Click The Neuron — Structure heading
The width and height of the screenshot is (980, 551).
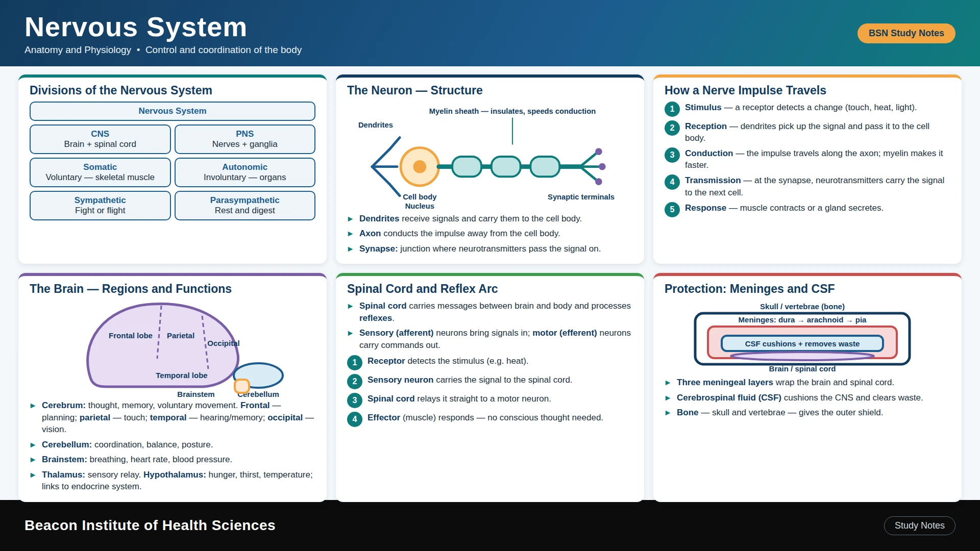coord(415,90)
